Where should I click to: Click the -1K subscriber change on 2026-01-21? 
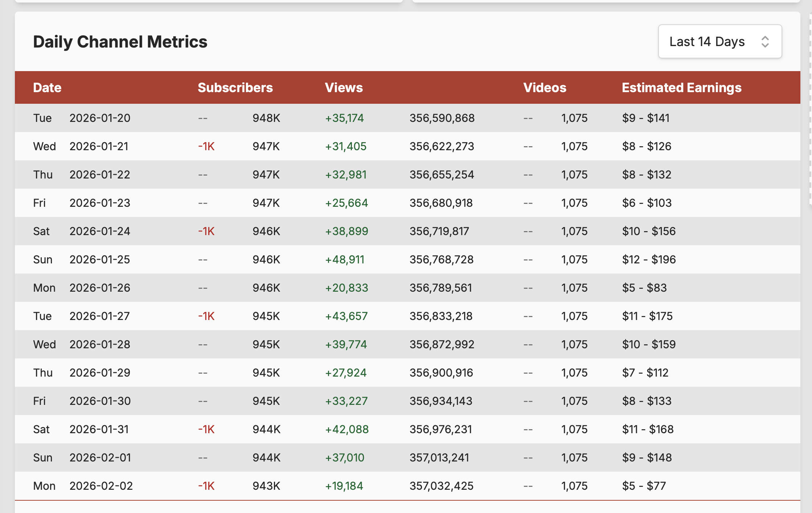tap(206, 146)
